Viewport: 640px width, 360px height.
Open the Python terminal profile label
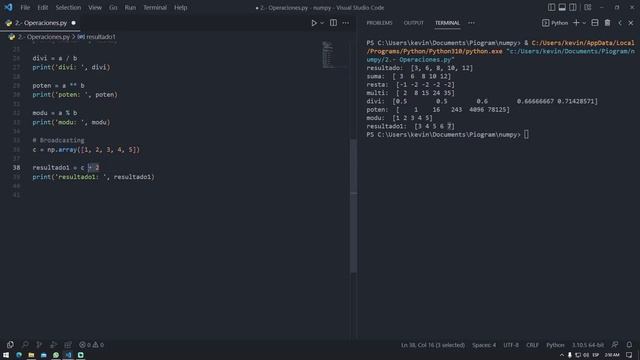555,23
